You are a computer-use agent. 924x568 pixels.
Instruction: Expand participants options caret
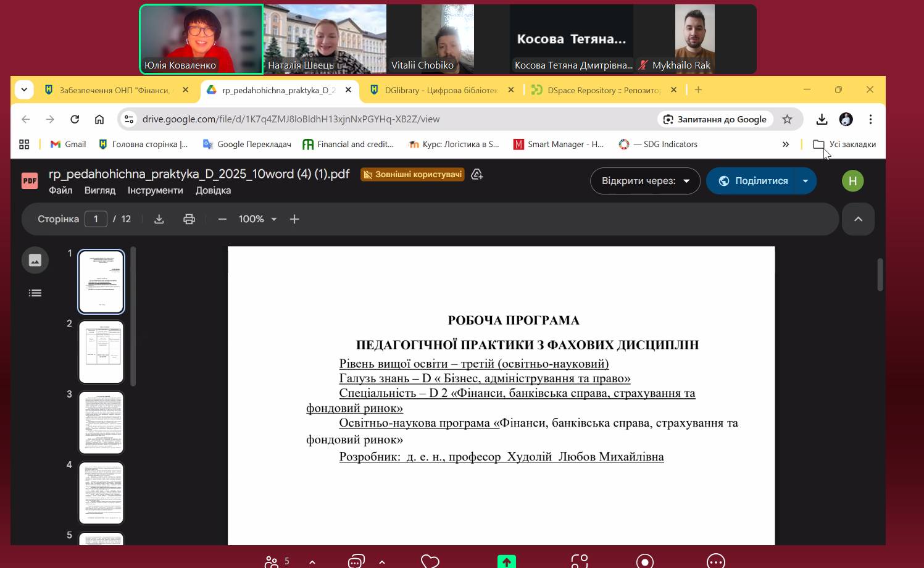pyautogui.click(x=312, y=562)
